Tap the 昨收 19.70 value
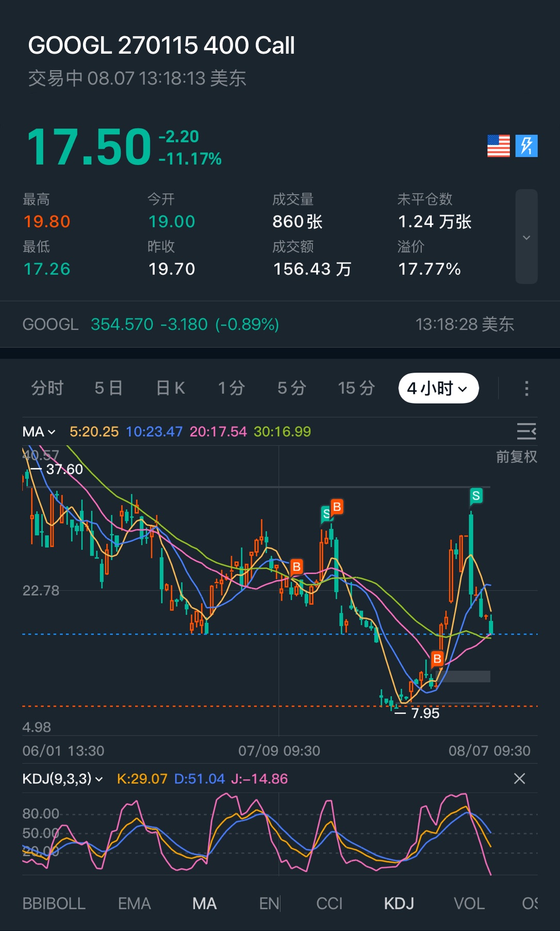The height and width of the screenshot is (931, 560). point(172,269)
